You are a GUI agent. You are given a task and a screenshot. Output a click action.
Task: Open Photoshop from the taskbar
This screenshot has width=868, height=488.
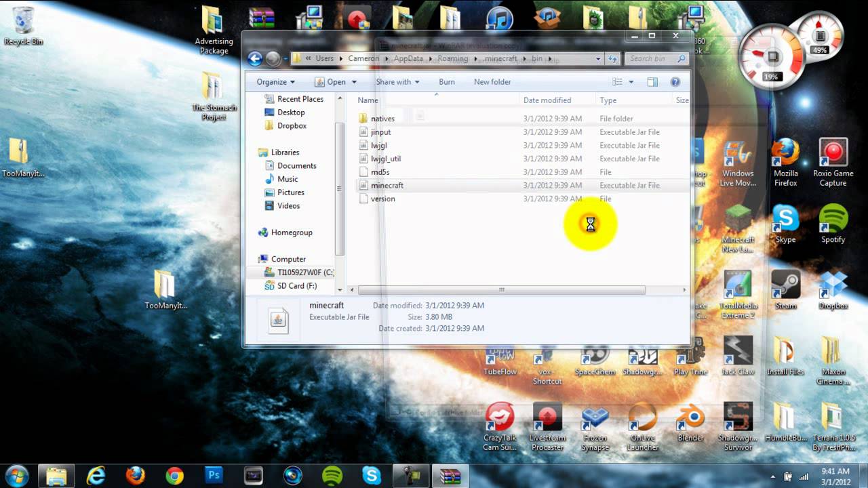pyautogui.click(x=214, y=476)
